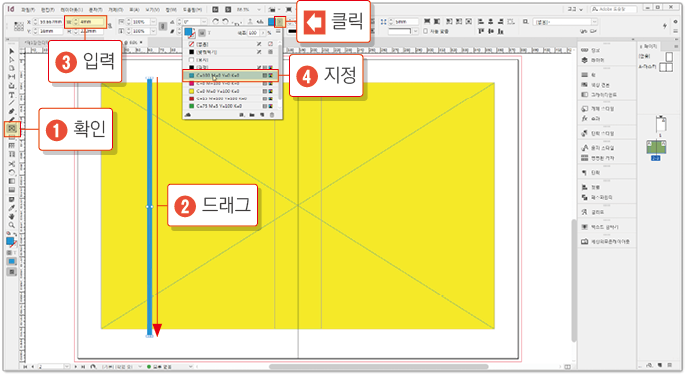Toggle formatting affects text T button
The height and width of the screenshot is (375, 685).
click(x=210, y=33)
